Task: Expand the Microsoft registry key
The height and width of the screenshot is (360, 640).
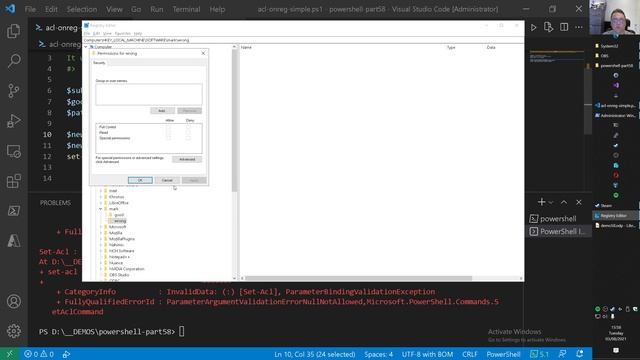Action: click(x=101, y=227)
